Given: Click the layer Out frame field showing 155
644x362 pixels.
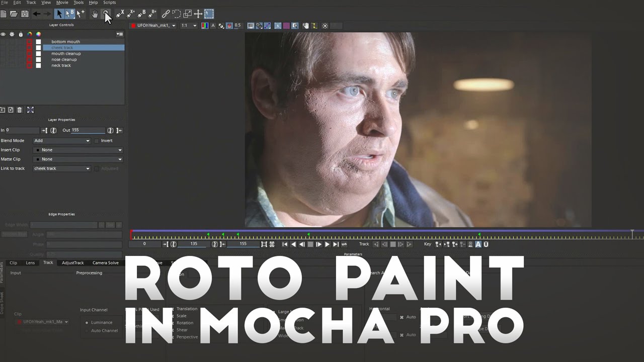Looking at the screenshot, I should pos(88,130).
